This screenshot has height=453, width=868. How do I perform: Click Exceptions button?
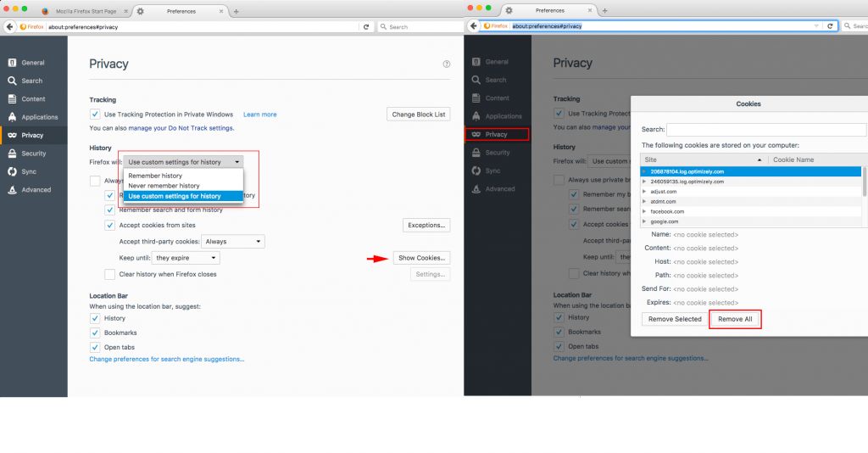click(426, 225)
